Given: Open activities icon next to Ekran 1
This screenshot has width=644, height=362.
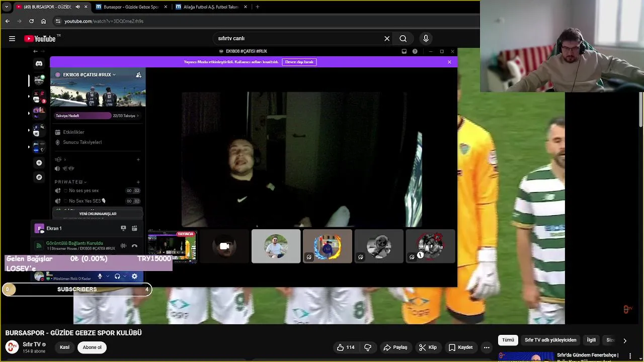Looking at the screenshot, I should point(134,228).
